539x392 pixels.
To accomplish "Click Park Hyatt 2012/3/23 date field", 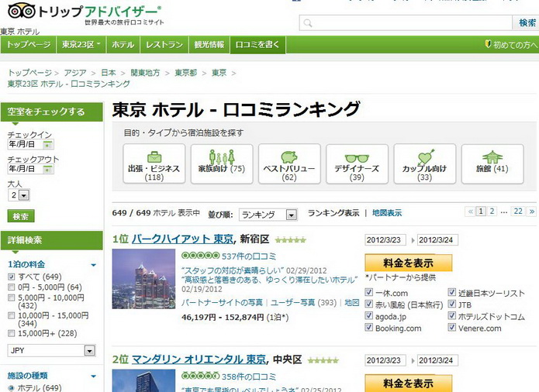I will [x=385, y=240].
